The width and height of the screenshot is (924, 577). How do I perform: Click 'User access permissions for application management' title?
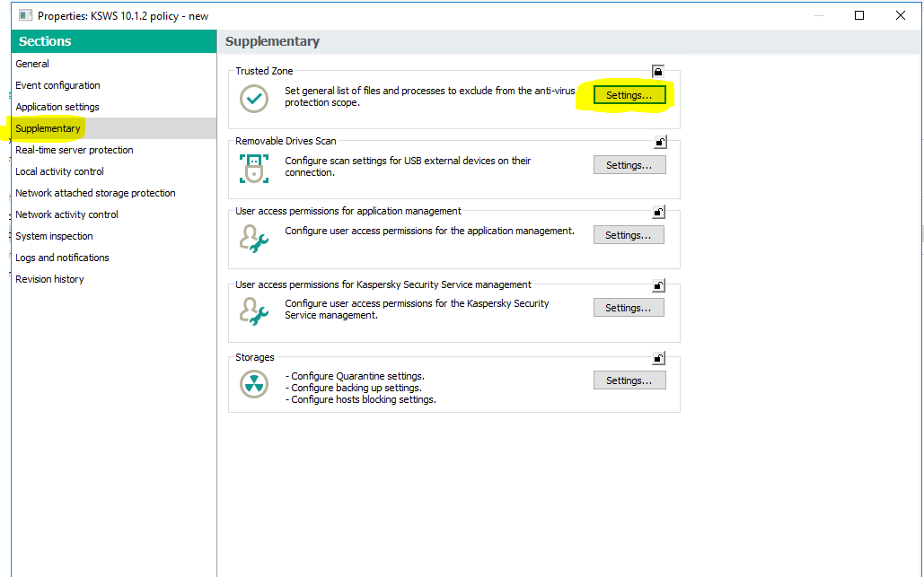pos(348,211)
